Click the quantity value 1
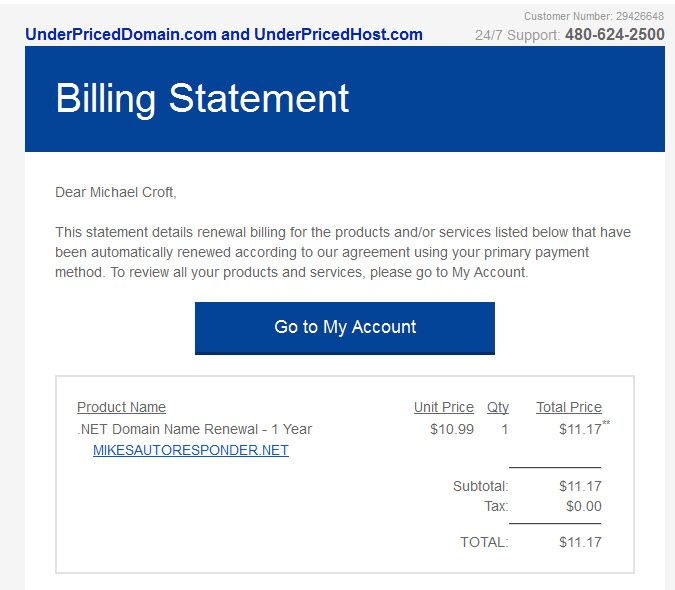 coord(505,429)
